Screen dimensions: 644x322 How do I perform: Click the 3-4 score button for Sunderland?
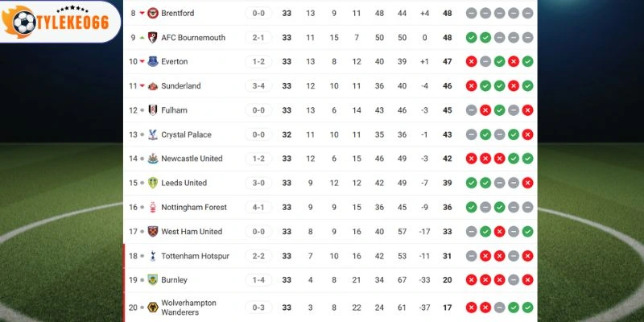[x=258, y=86]
